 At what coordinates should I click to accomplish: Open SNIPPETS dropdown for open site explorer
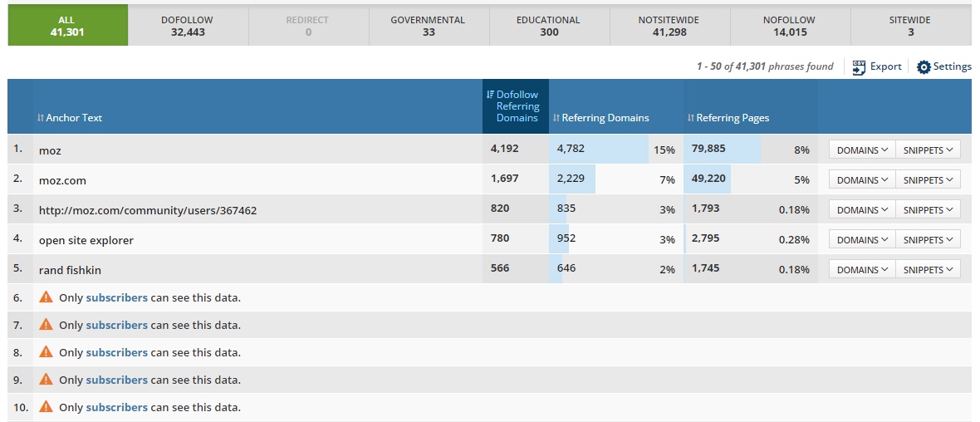929,240
